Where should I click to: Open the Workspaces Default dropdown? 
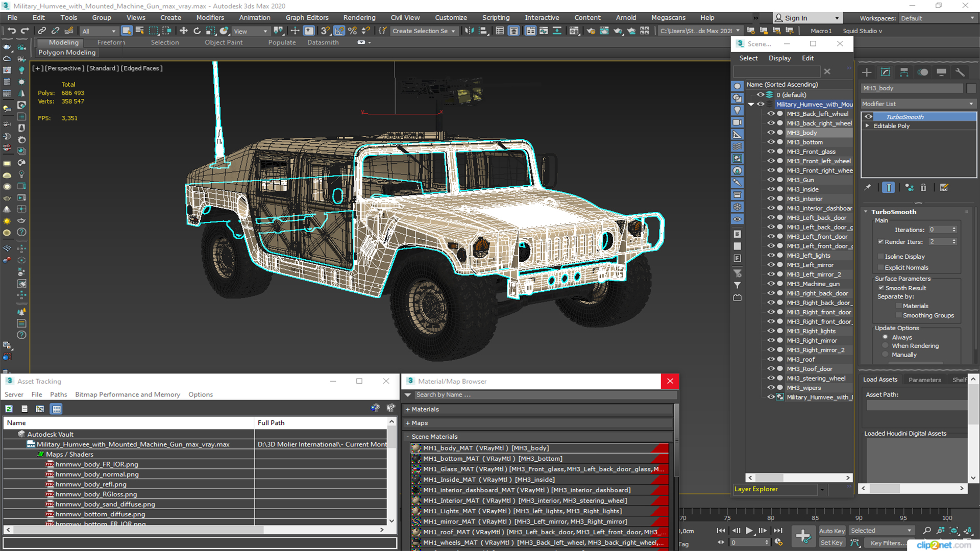[x=937, y=18]
